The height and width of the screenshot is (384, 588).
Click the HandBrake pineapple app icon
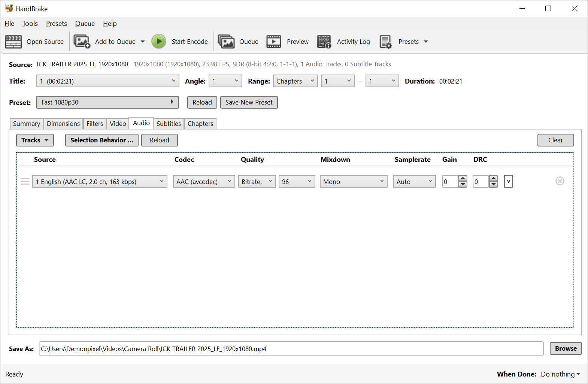pyautogui.click(x=9, y=8)
